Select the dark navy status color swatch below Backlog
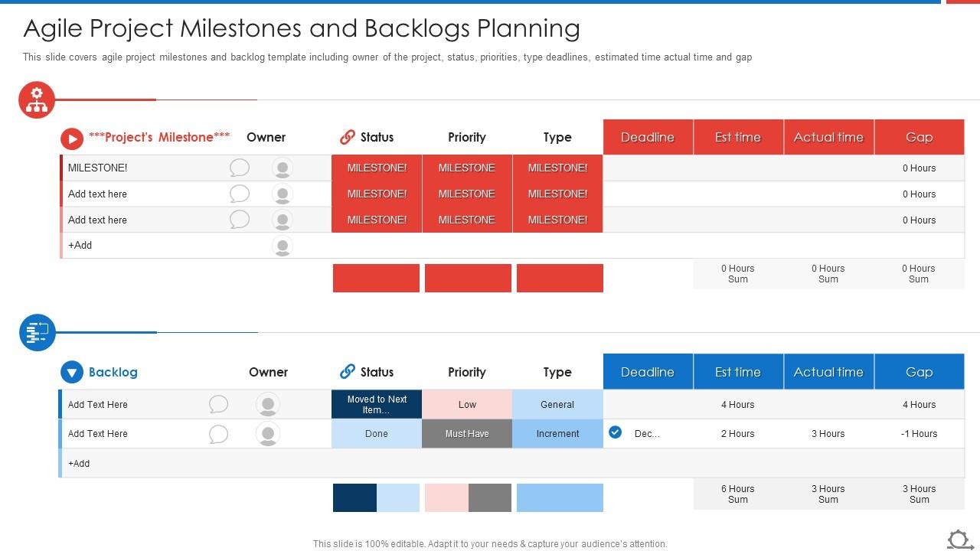This screenshot has height=551, width=980. [x=354, y=497]
